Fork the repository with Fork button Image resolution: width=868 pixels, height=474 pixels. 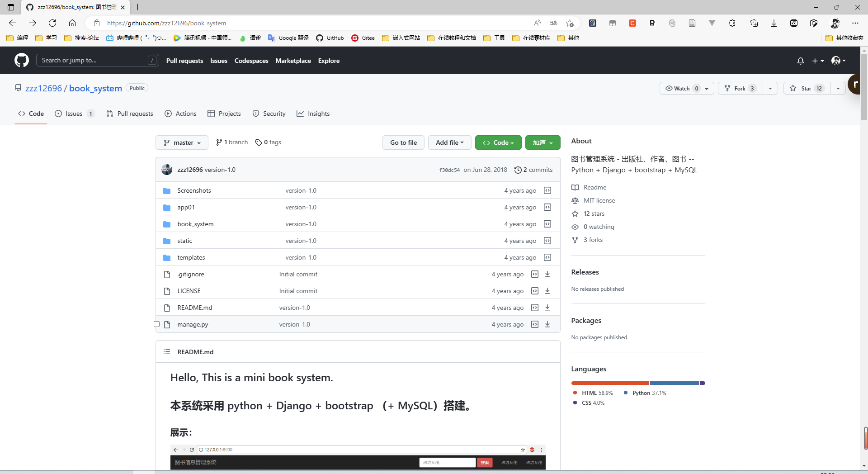(740, 88)
